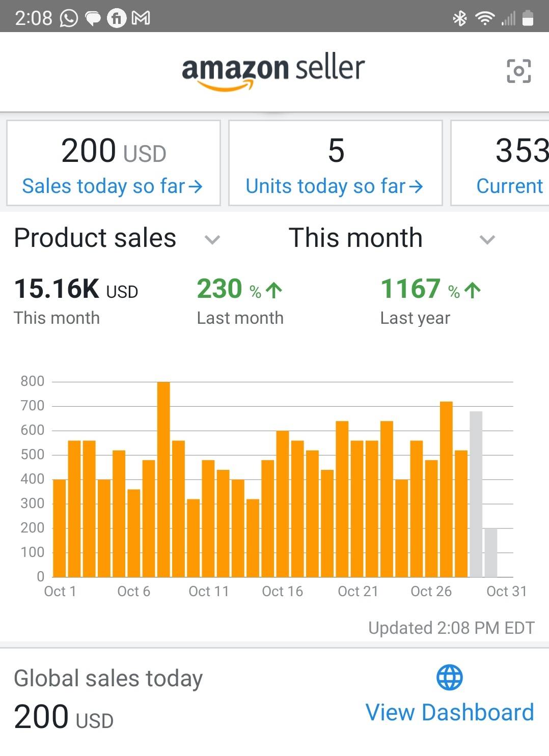Open the This month period dropdown
The image size is (549, 756).
coord(487,239)
